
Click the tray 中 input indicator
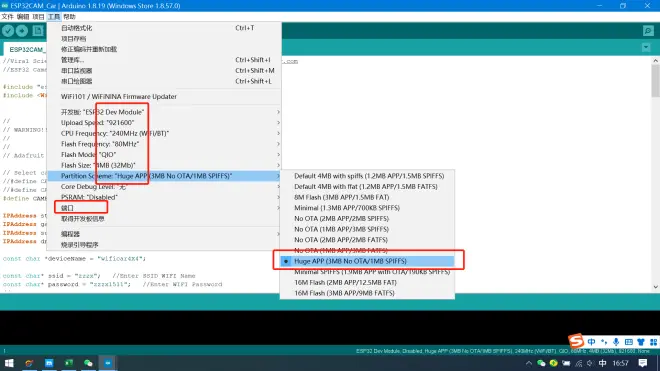(602, 363)
